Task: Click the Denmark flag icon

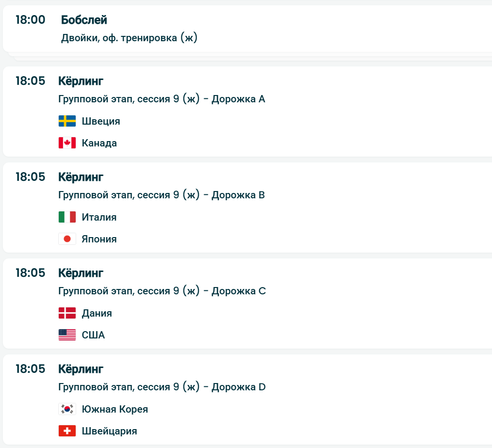Action: pyautogui.click(x=67, y=313)
